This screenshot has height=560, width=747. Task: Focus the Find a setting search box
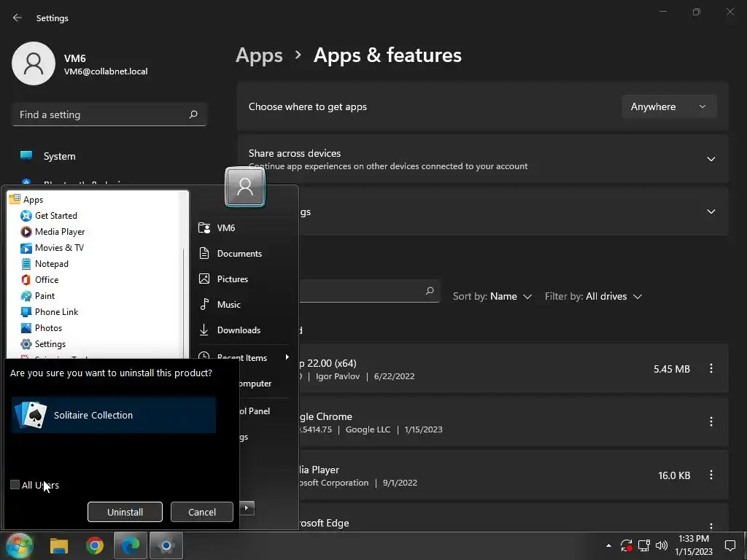109,114
